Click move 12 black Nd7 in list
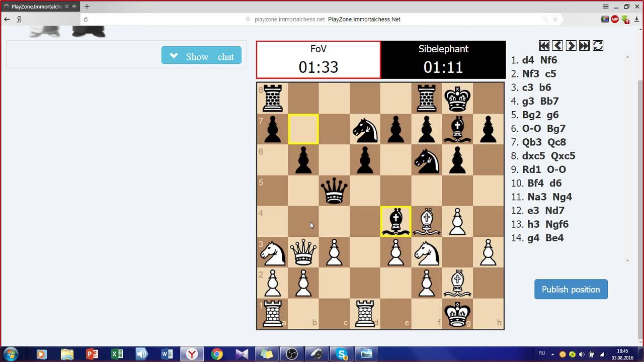Viewport: 644px width, 362px height. 554,211
